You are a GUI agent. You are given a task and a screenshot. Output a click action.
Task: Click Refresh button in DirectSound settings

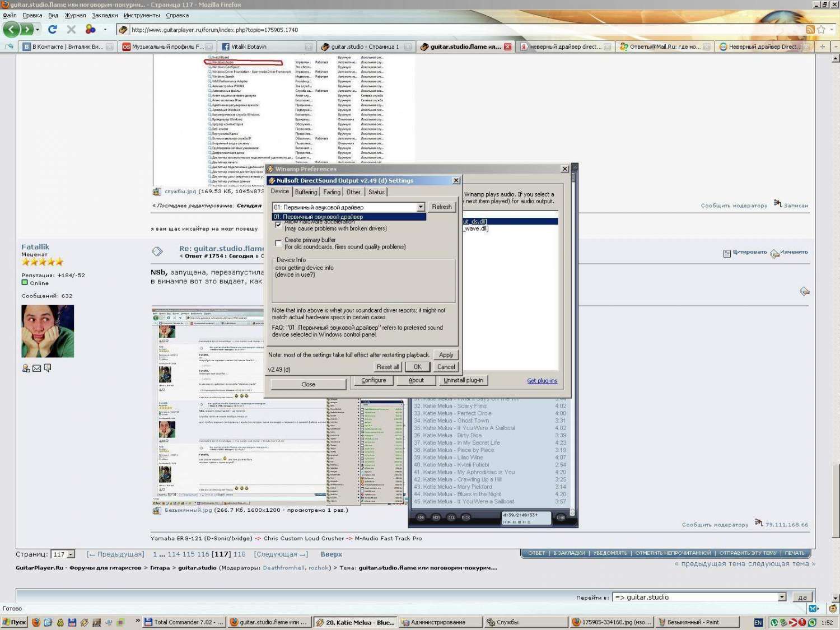(442, 207)
